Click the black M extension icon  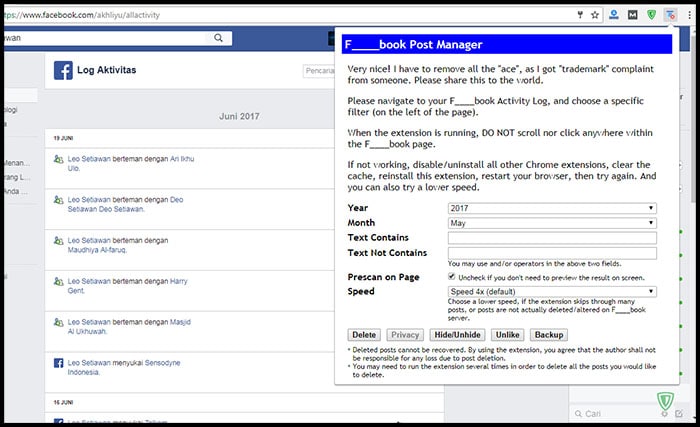click(634, 16)
